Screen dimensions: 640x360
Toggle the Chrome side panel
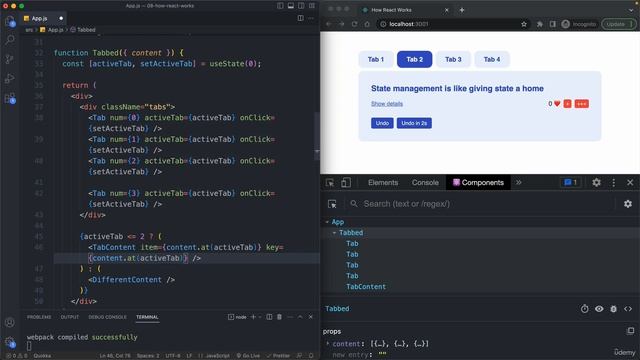tap(552, 24)
